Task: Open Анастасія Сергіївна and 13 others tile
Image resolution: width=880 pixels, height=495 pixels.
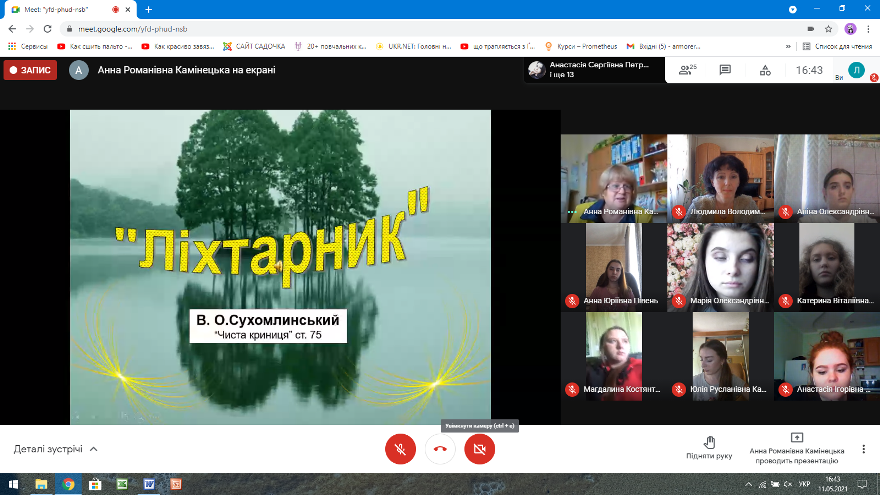Action: tap(594, 70)
